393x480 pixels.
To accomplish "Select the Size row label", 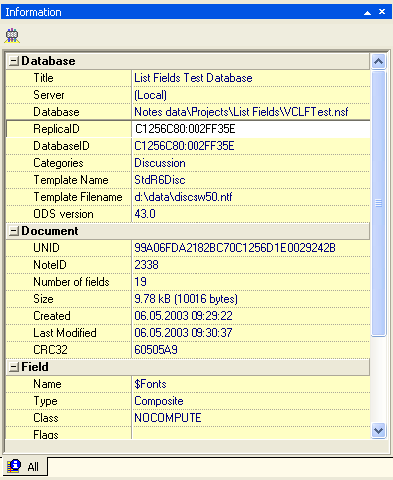I will coord(43,299).
